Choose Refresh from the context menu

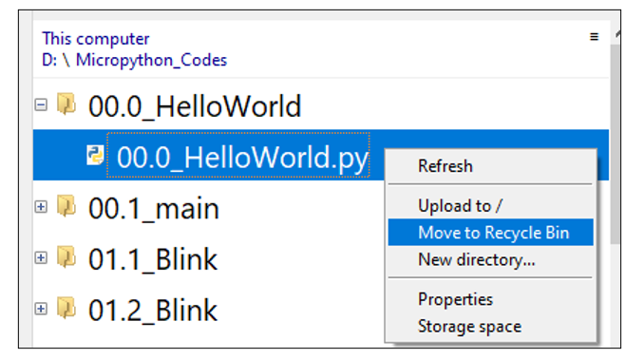490,166
